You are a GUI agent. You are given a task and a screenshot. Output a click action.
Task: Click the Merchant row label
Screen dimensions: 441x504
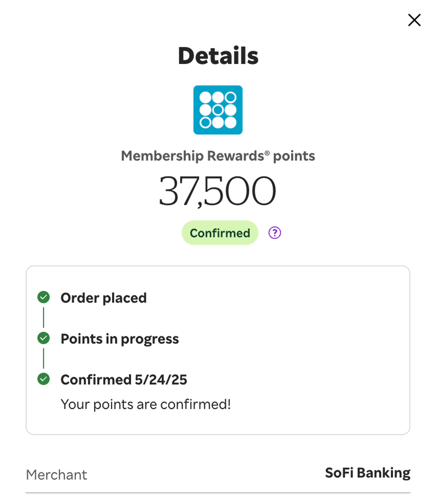coord(56,475)
